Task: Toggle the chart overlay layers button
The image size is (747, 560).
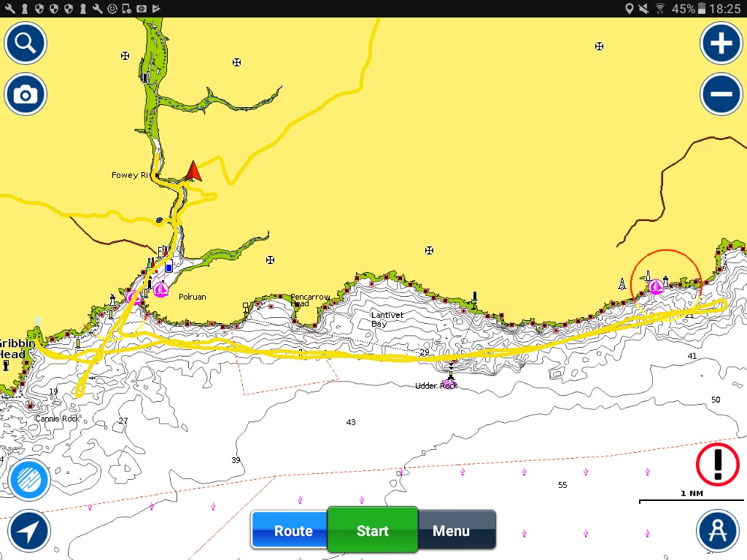Action: (29, 480)
